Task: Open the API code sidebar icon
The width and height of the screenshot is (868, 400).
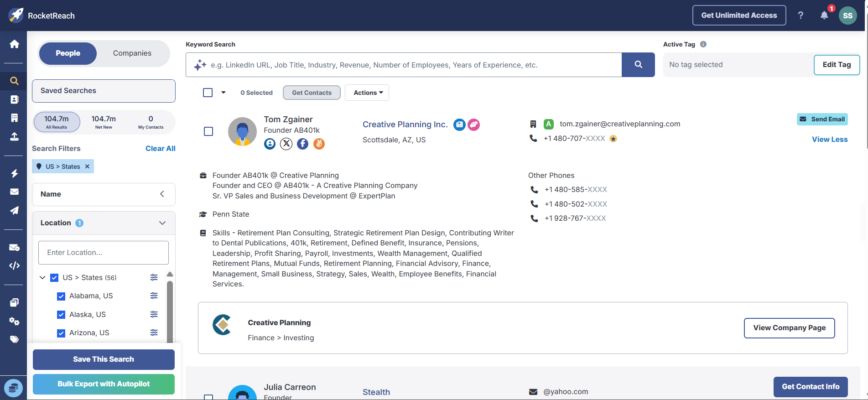Action: pos(14,265)
